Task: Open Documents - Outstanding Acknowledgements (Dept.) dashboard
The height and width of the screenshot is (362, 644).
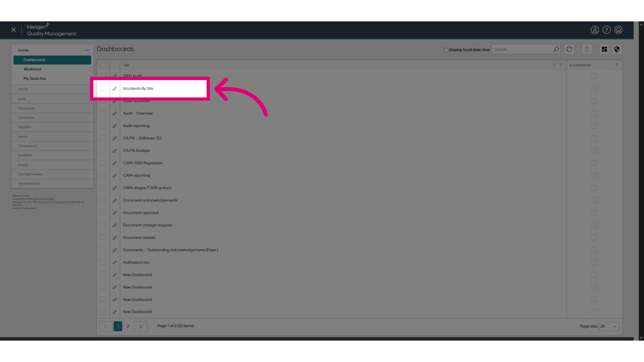Action: point(170,250)
